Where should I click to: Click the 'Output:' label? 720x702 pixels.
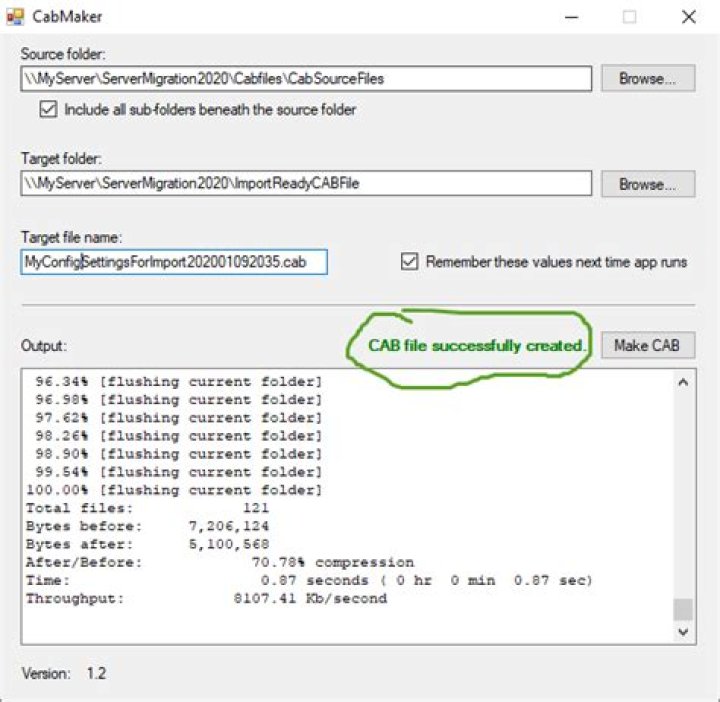point(44,346)
